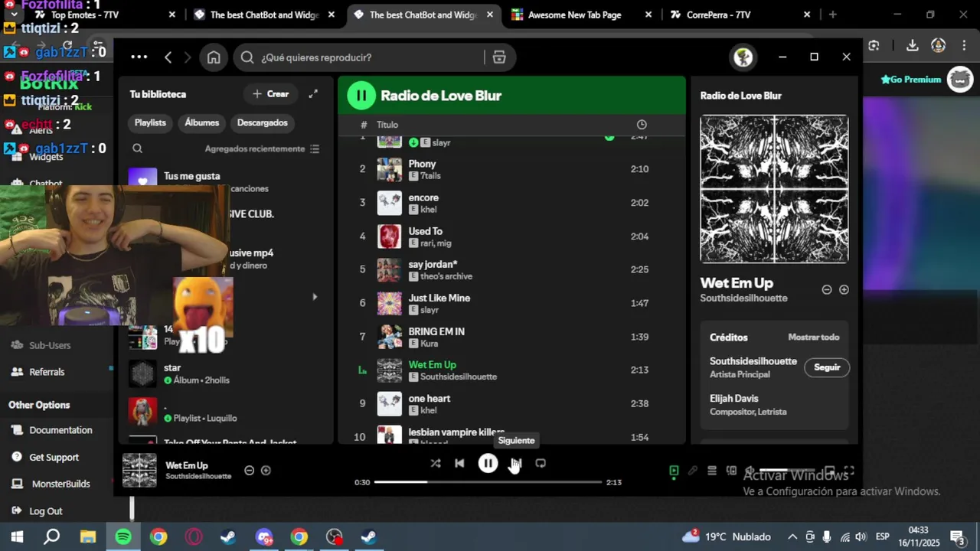Screen dimensions: 980x551
Task: Skip to the next track (Siguiente)
Action: click(x=516, y=464)
